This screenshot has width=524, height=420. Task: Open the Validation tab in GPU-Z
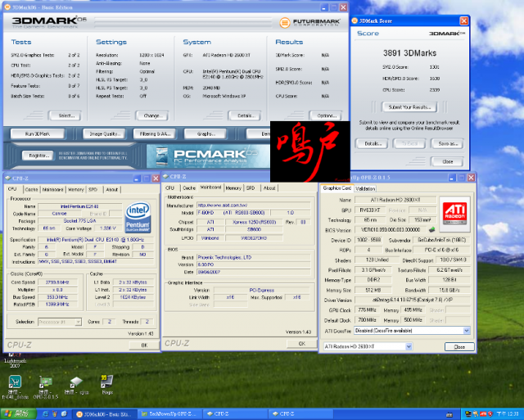(x=365, y=189)
